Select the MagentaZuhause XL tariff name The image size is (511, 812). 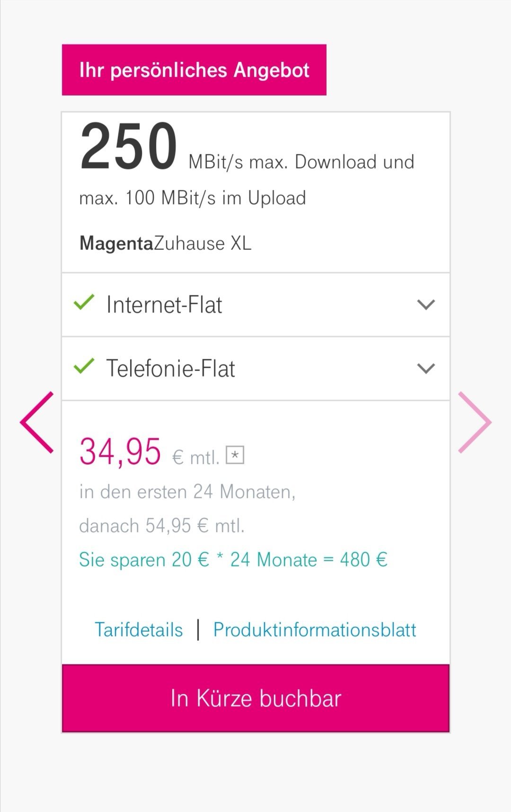[x=165, y=243]
